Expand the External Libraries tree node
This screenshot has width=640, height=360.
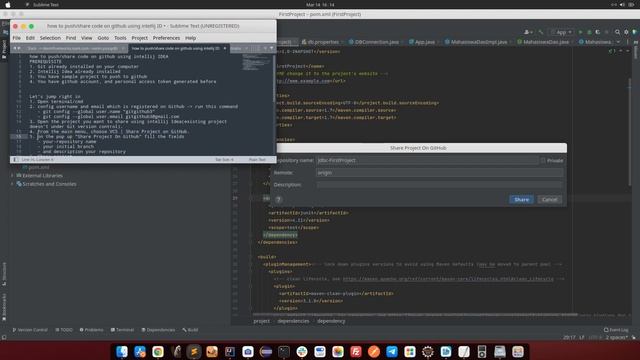point(12,176)
